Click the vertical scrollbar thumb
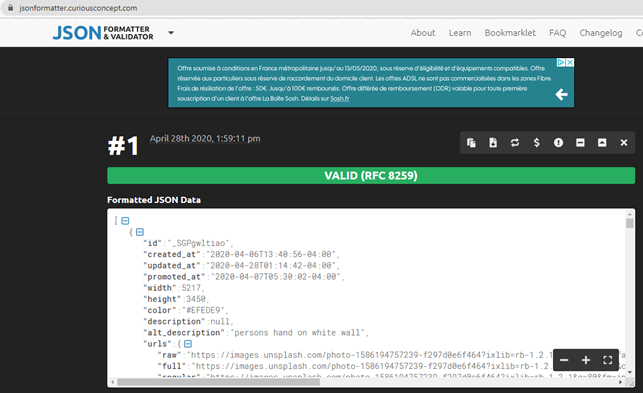Viewport: 643px width, 393px height. 629,223
